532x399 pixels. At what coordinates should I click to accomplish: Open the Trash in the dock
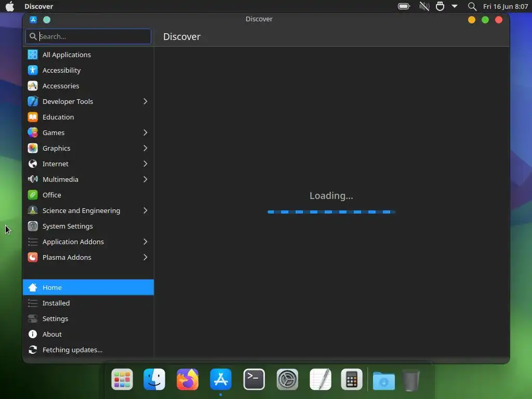pyautogui.click(x=411, y=380)
